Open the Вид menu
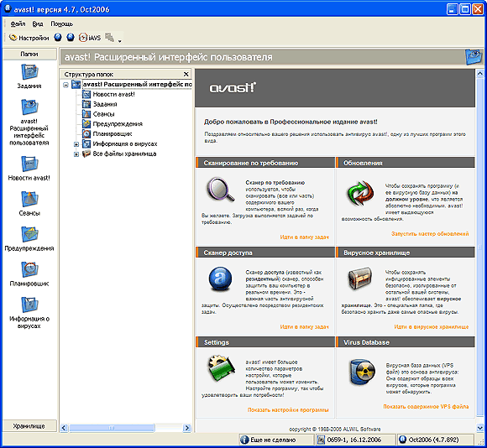This screenshot has width=487, height=448. pos(38,23)
